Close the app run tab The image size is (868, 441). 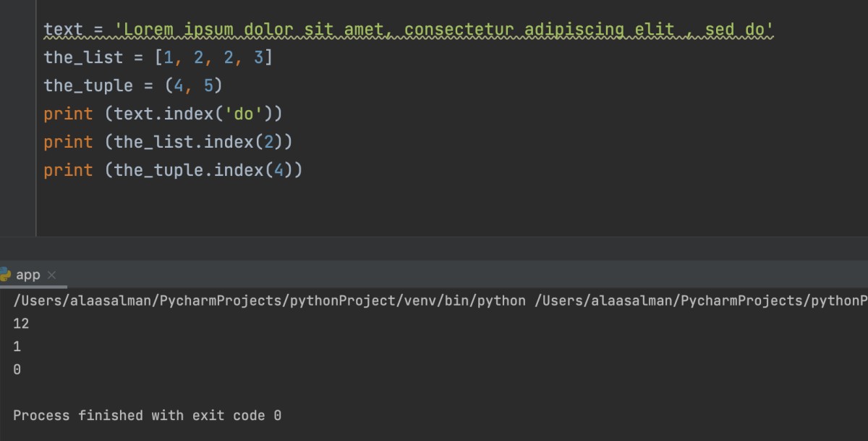click(x=51, y=275)
